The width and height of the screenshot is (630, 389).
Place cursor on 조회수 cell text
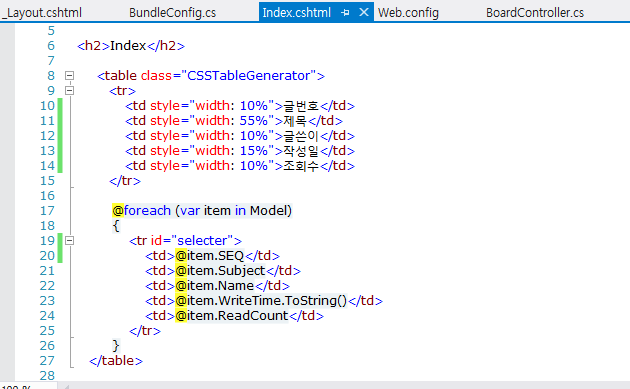tap(301, 166)
